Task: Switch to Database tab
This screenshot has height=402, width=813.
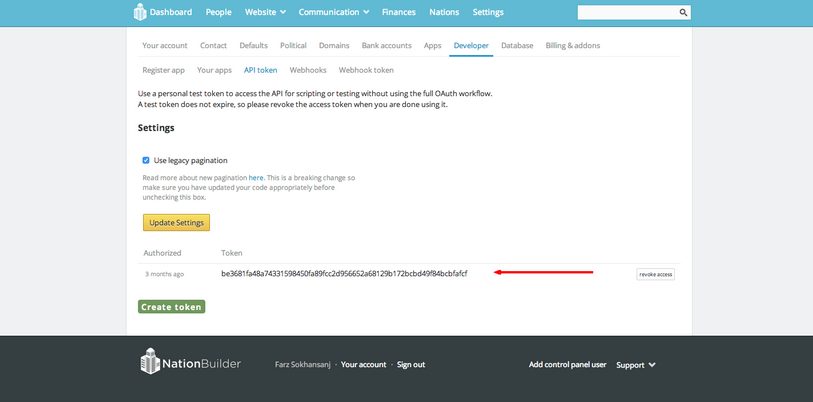Action: pyautogui.click(x=517, y=46)
